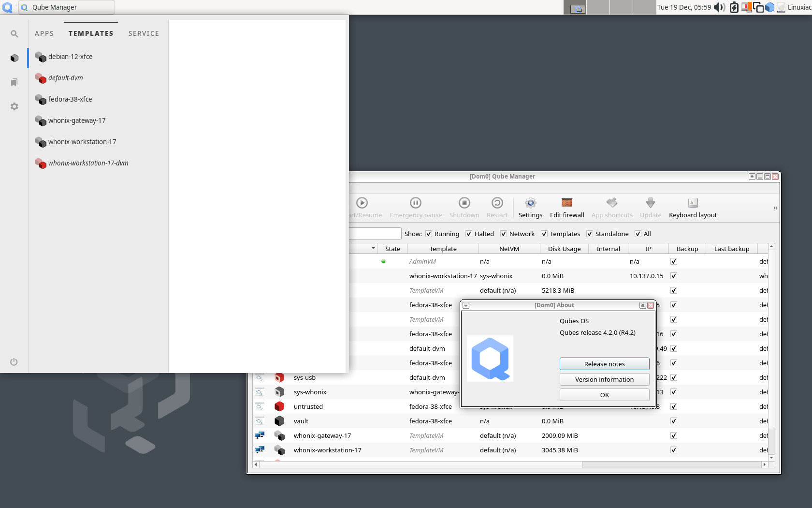The height and width of the screenshot is (508, 812).
Task: Click the red sys-usb qube icon
Action: click(279, 377)
